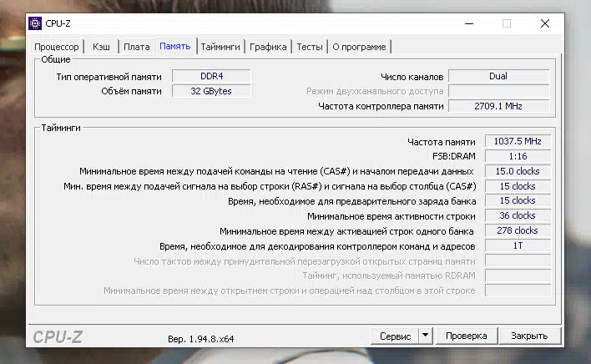Screen dimensions: 591x364
Task: Click the FSB:DRAM label
Action: coord(454,156)
